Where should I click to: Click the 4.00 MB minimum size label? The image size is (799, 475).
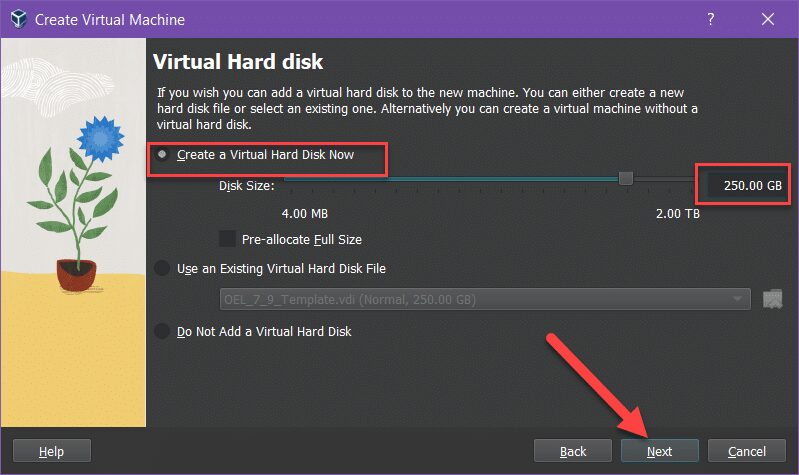(x=305, y=214)
